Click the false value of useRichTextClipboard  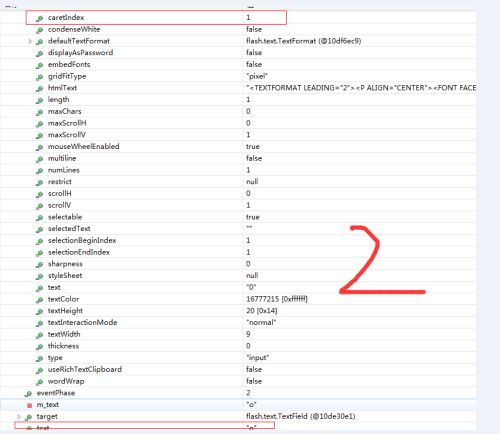tap(254, 369)
